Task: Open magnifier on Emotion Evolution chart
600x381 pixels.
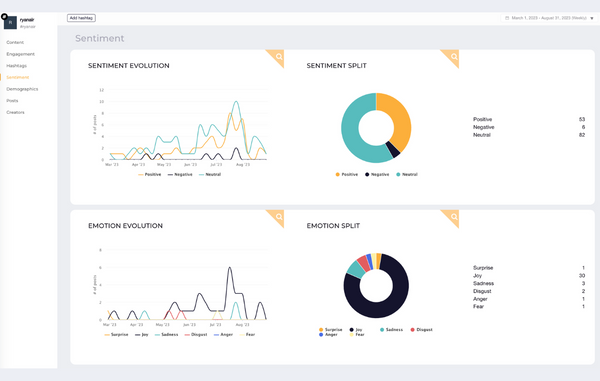Action: tap(279, 217)
